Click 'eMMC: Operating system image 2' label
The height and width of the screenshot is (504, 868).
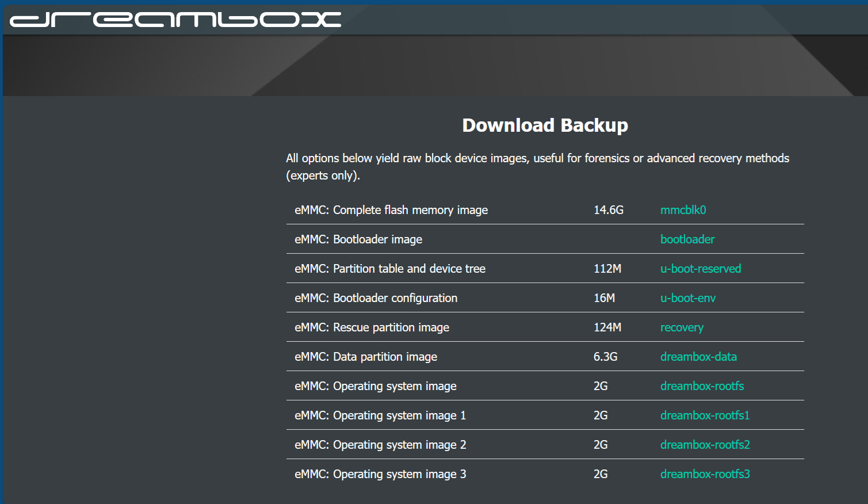(x=380, y=445)
